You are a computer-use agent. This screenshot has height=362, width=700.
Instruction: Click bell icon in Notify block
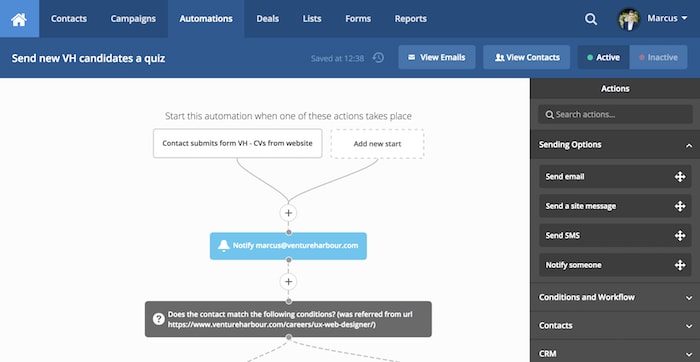pyautogui.click(x=224, y=245)
